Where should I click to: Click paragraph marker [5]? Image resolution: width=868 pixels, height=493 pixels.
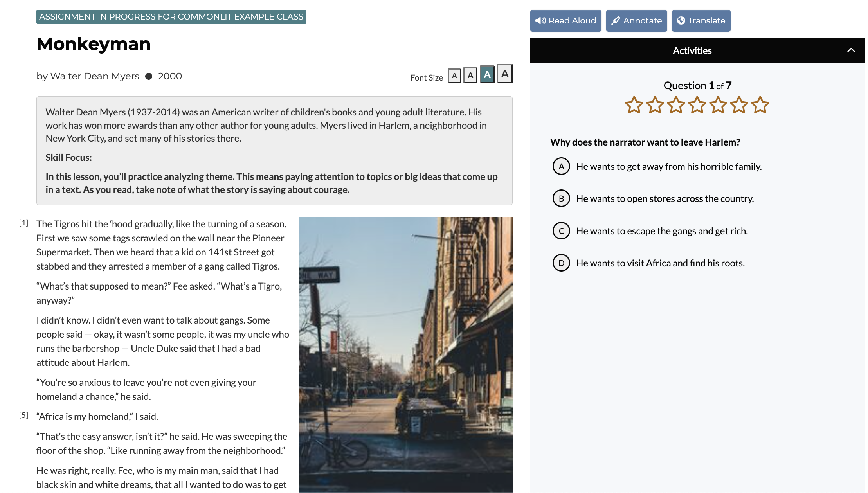[23, 415]
